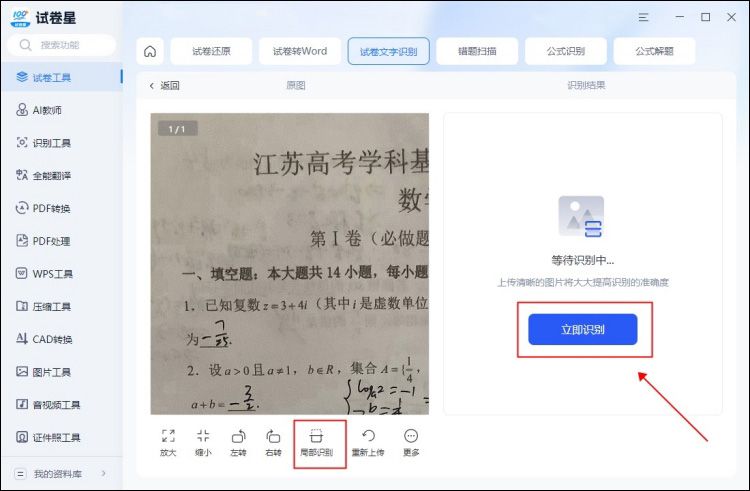This screenshot has height=491, width=750.
Task: Select 试卷工具 in the sidebar
Action: coord(62,77)
